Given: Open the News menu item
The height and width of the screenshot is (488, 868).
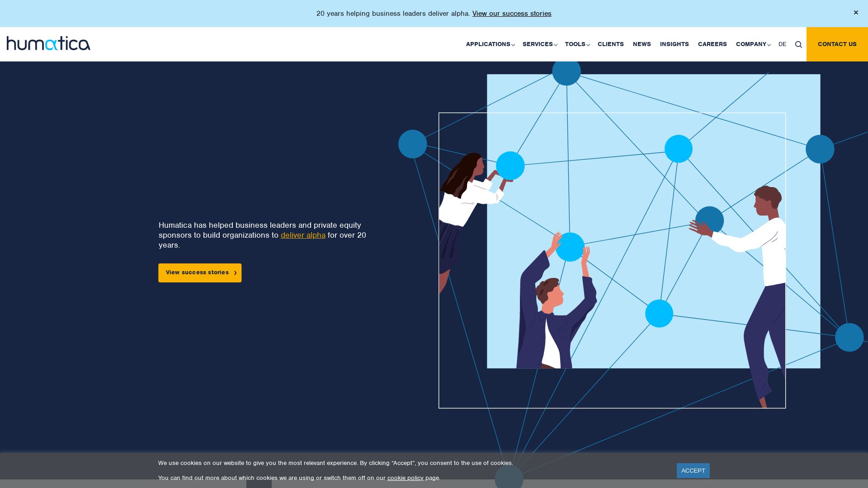Looking at the screenshot, I should (x=642, y=44).
